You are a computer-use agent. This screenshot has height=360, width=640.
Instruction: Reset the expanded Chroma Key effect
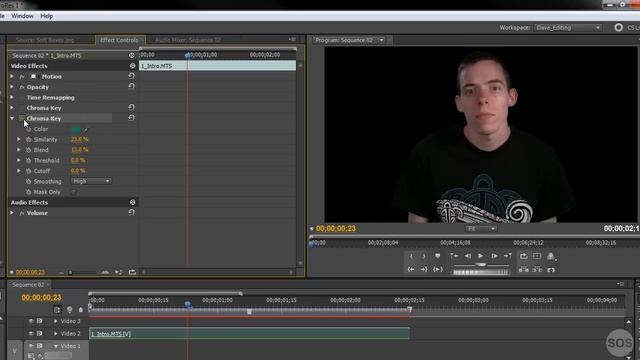pyautogui.click(x=131, y=118)
